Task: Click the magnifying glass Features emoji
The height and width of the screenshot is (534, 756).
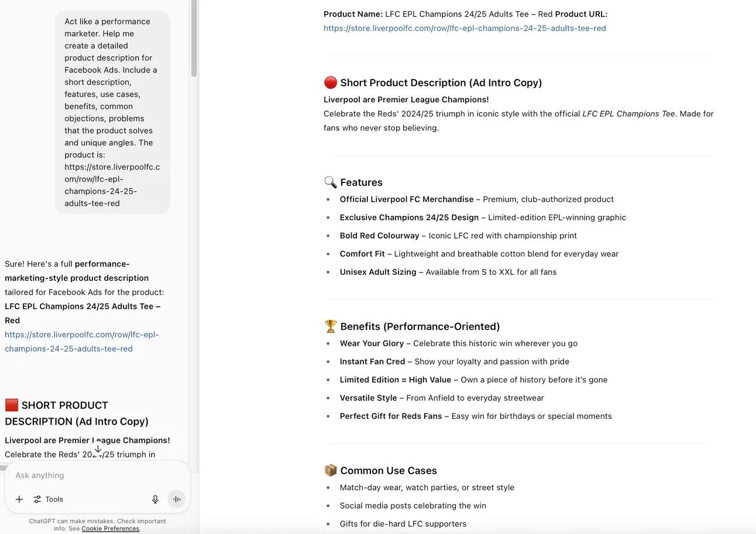Action: [x=330, y=182]
